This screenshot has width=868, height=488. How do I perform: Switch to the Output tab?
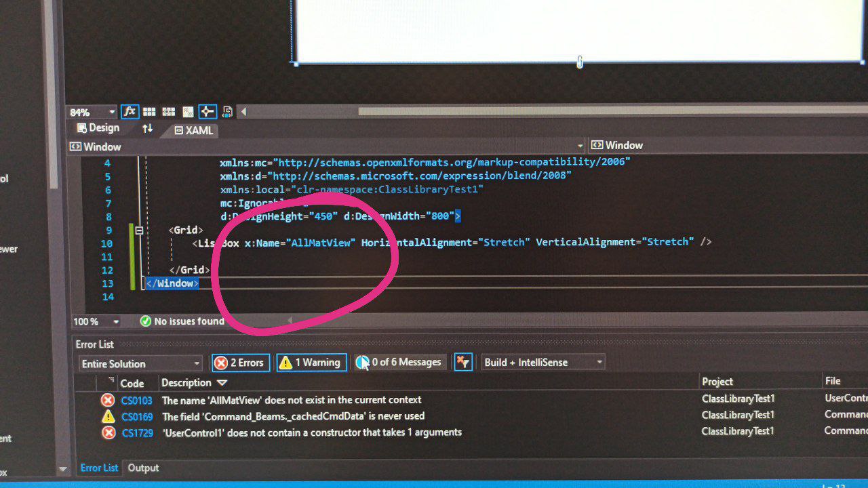[143, 468]
